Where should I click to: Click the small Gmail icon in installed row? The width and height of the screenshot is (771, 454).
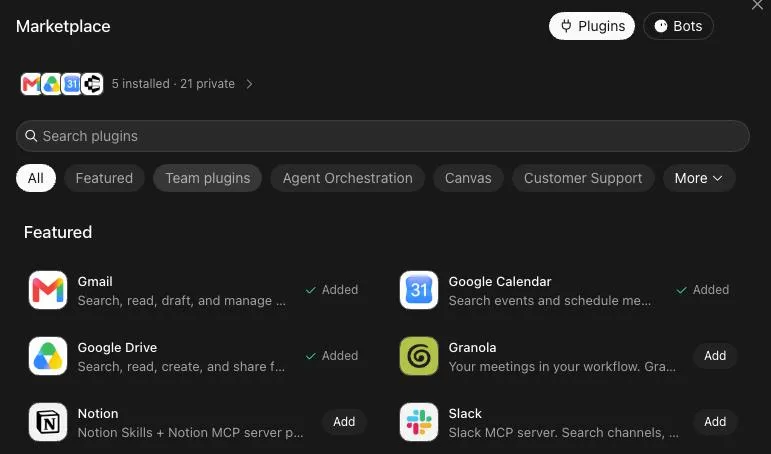[31, 84]
